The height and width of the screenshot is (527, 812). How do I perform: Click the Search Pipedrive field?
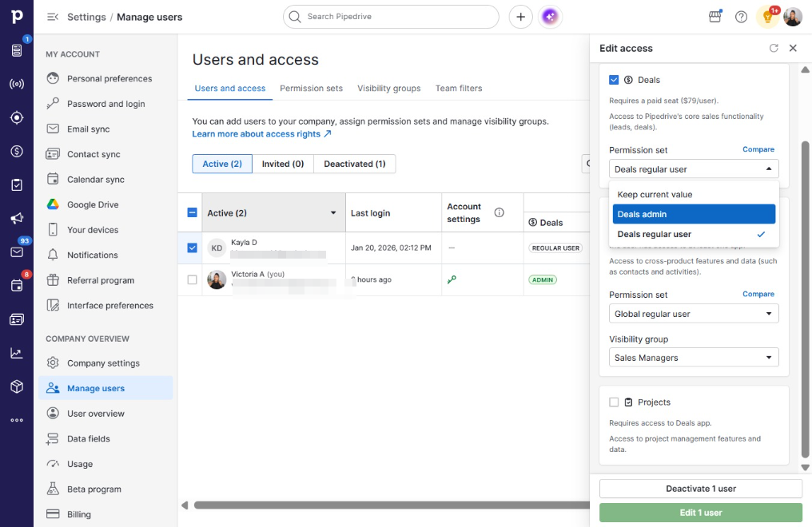(x=391, y=17)
